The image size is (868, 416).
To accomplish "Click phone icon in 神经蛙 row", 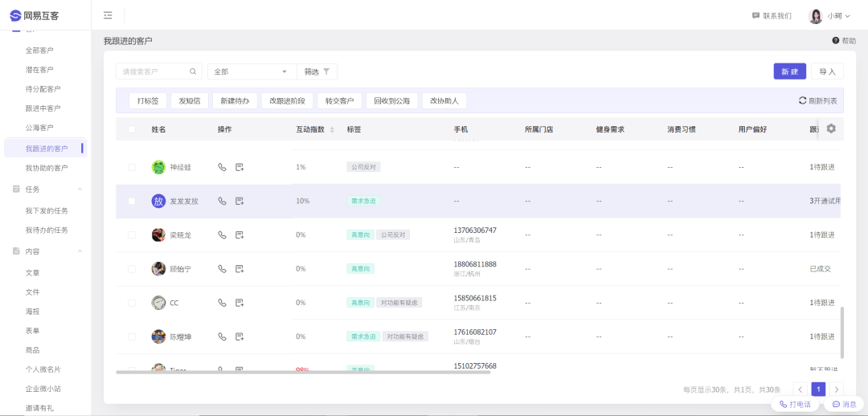I will (222, 167).
